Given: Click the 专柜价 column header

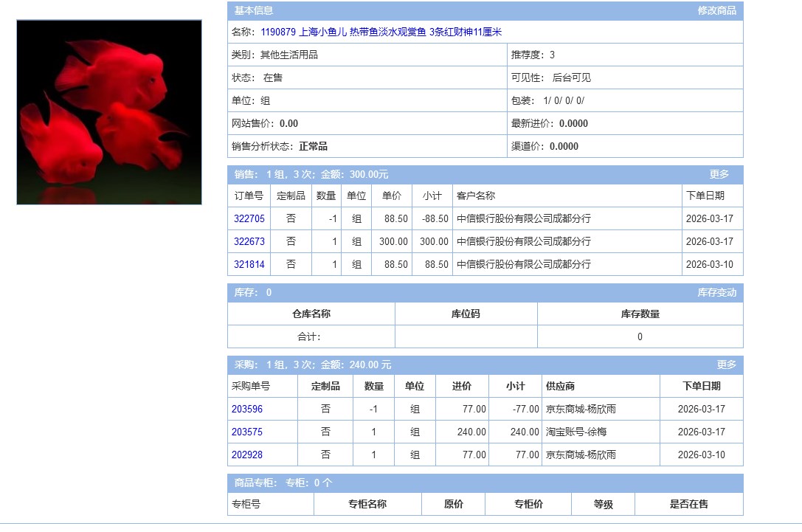Looking at the screenshot, I should click(x=528, y=505).
